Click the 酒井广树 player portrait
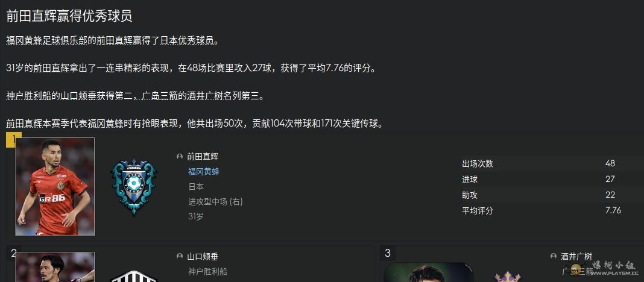This screenshot has width=644, height=282. (428, 272)
